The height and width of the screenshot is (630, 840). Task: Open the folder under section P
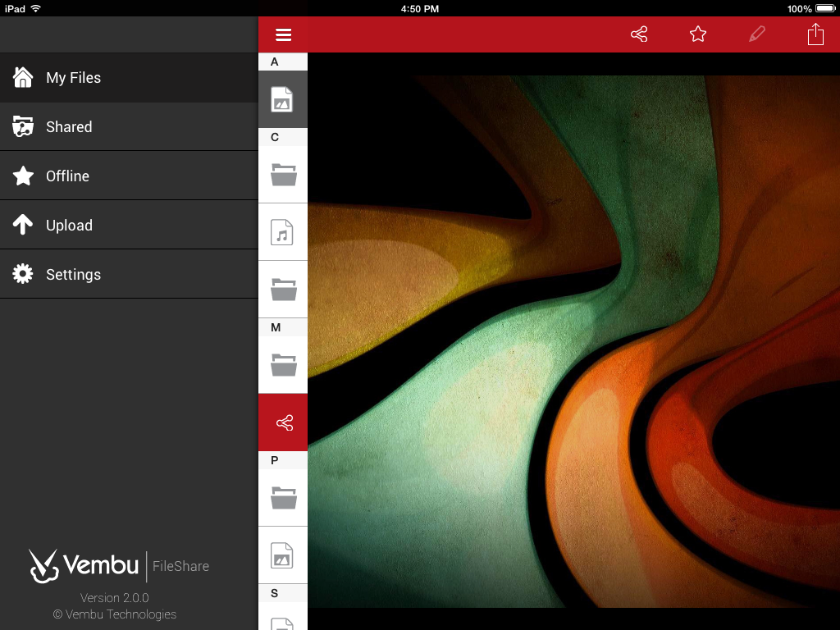[x=283, y=497]
